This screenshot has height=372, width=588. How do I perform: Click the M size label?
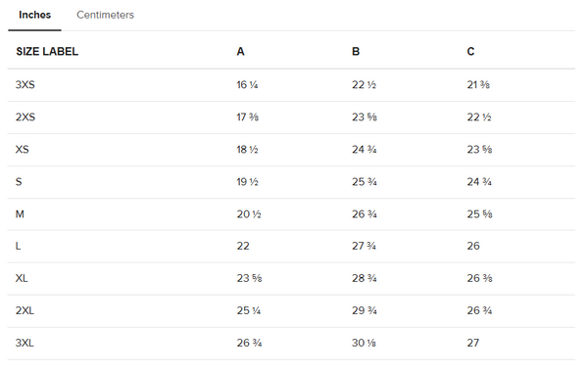click(x=20, y=214)
